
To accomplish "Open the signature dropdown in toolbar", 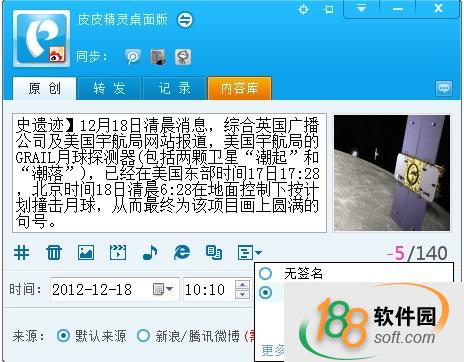I will pos(250,252).
